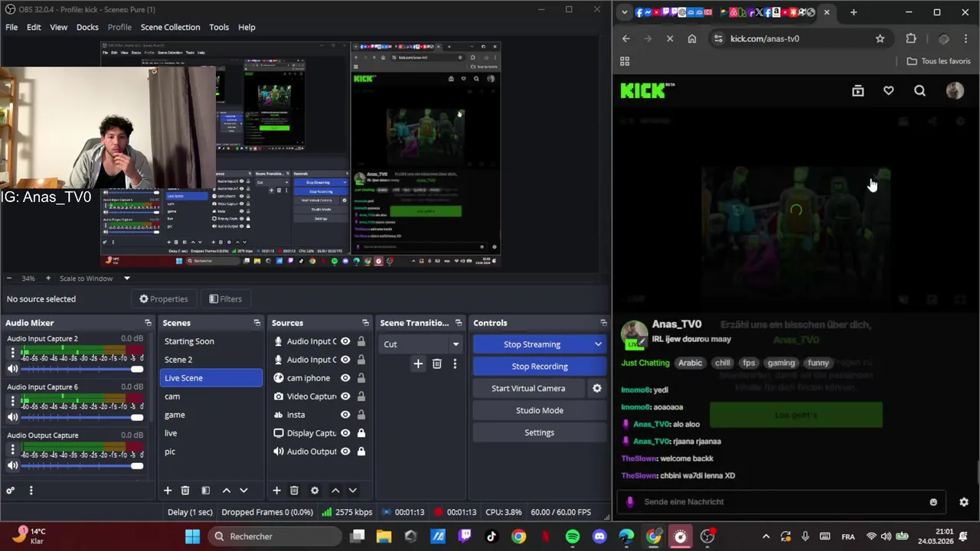The width and height of the screenshot is (980, 551).
Task: Delete scene transition with trash icon
Action: coord(437,364)
